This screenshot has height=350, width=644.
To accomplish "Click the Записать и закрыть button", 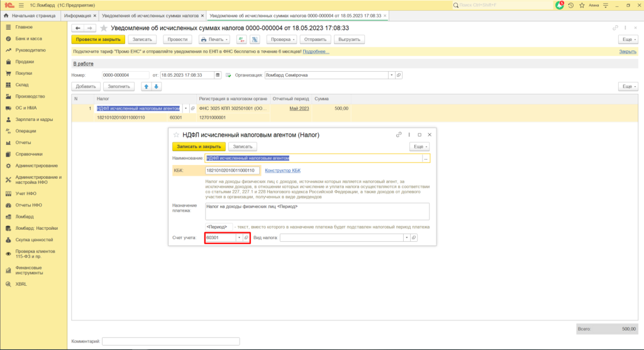I will coord(199,146).
